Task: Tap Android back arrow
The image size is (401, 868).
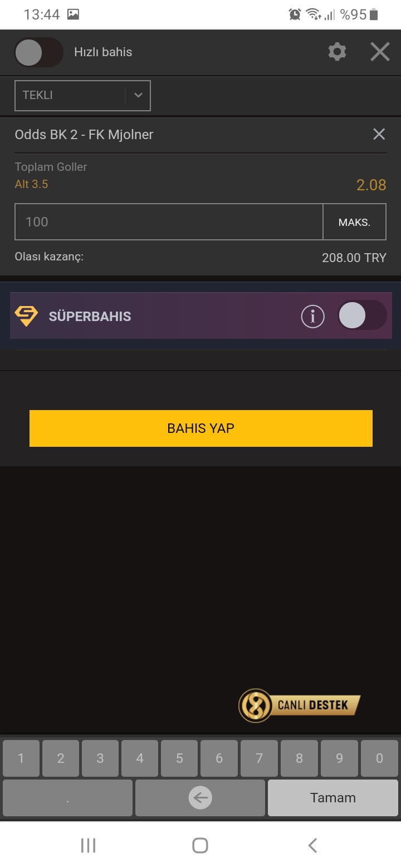Action: [x=312, y=845]
